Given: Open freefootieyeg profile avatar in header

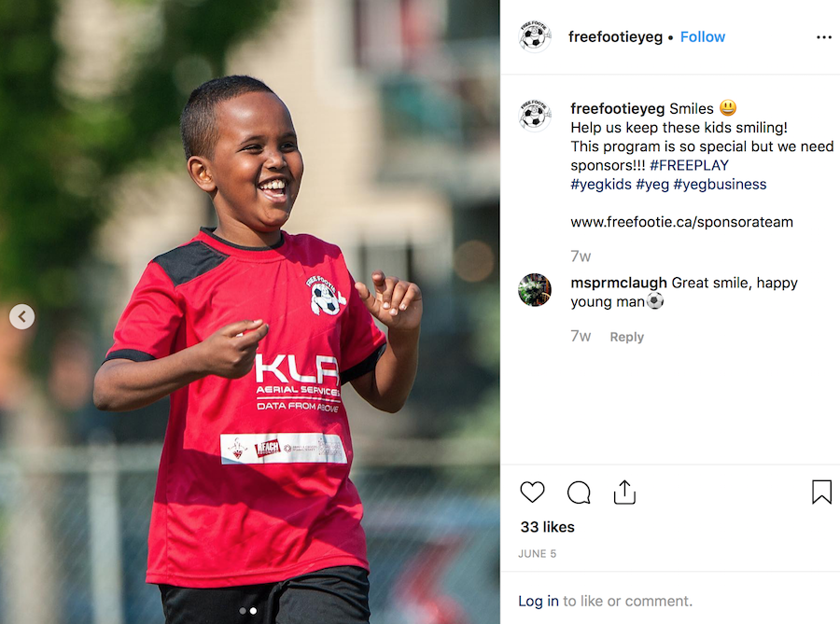Looking at the screenshot, I should coord(534,37).
